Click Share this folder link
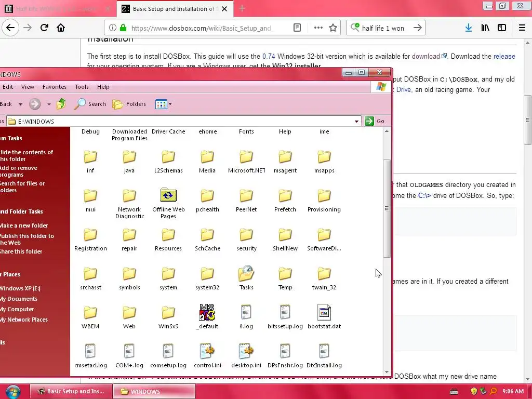Screen dimensions: 532x399 point(21,251)
